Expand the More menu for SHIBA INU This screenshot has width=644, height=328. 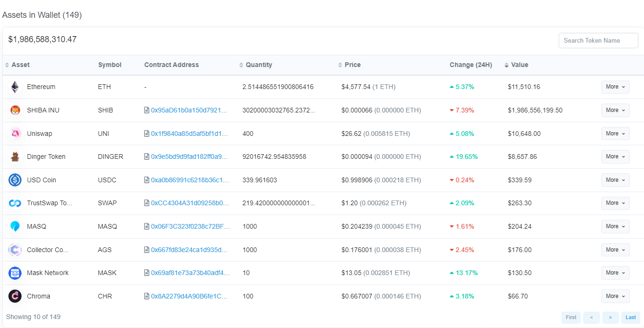(615, 110)
